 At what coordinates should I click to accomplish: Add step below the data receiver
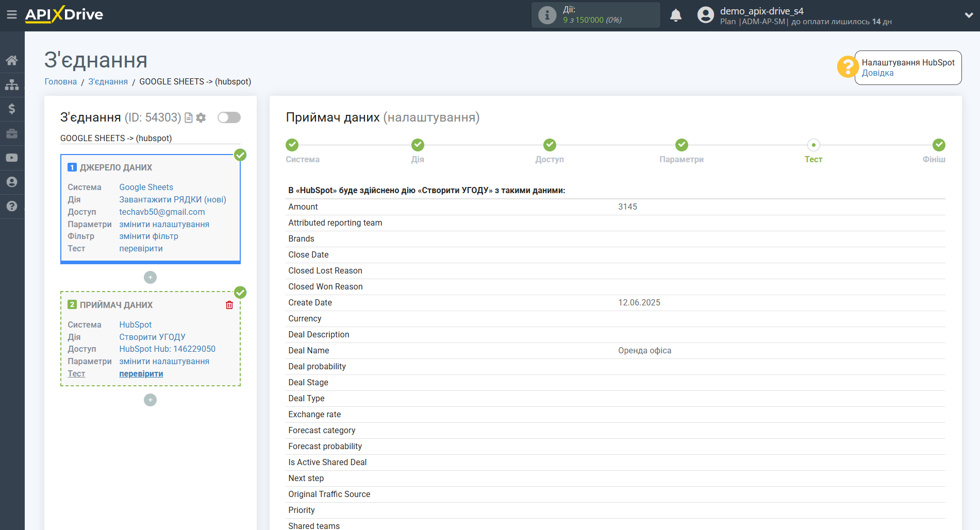(x=150, y=400)
